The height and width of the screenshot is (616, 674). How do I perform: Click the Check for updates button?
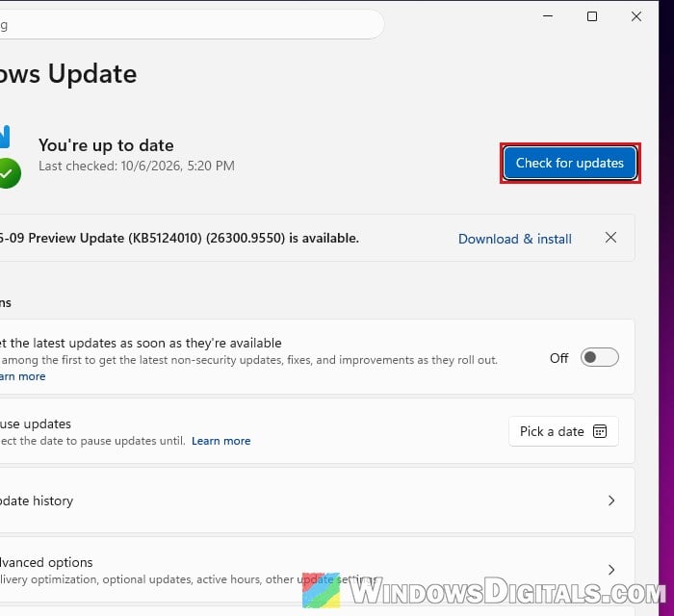570,164
